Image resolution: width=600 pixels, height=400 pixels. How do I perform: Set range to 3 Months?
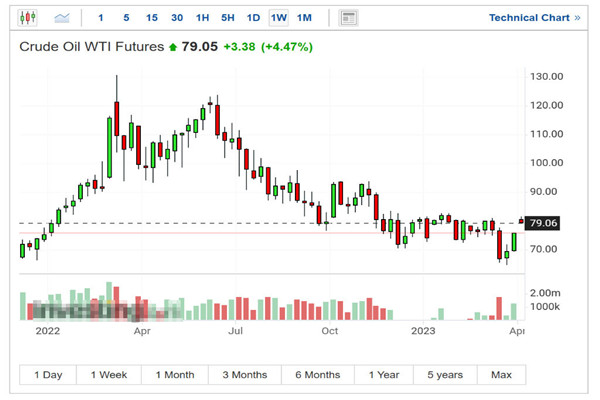click(245, 375)
